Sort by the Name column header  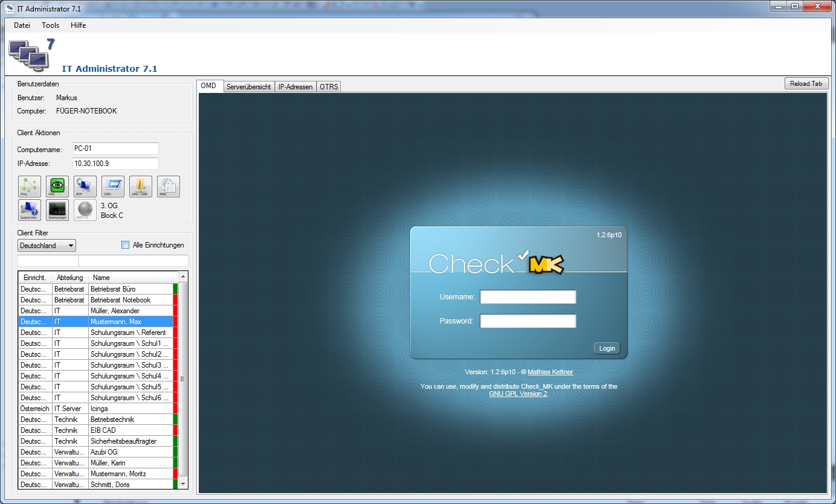point(130,278)
